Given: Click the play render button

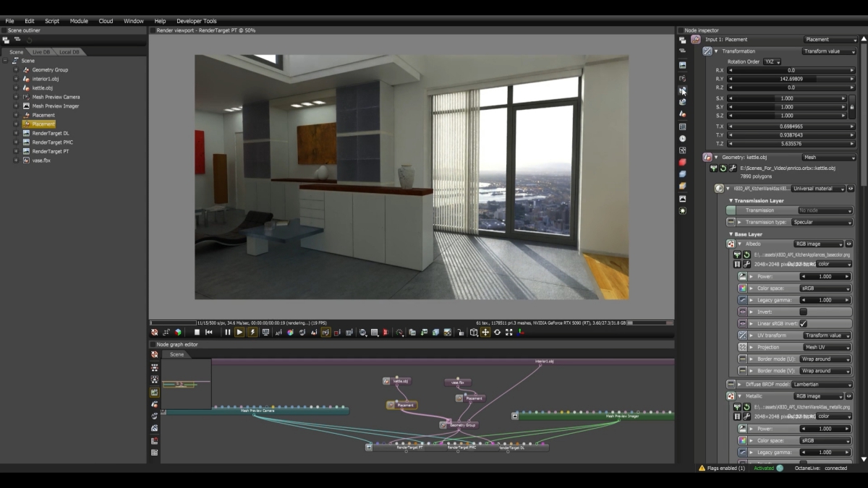Looking at the screenshot, I should pos(239,333).
